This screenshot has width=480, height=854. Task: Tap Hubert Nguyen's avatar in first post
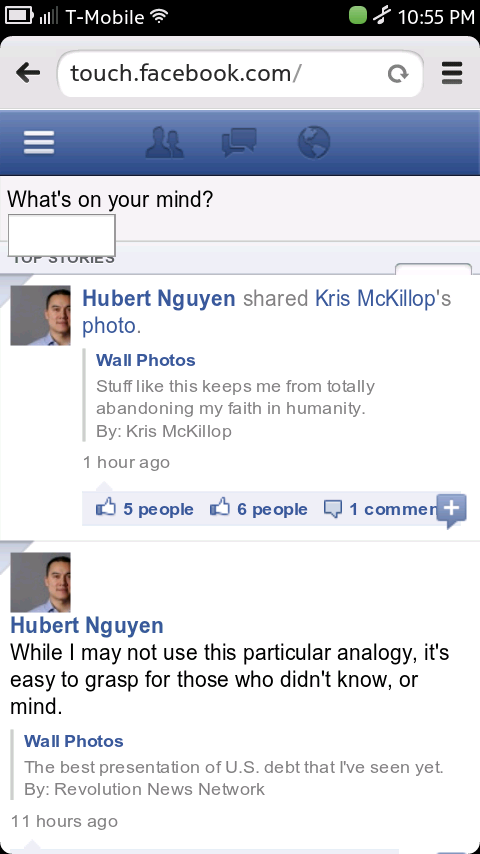pos(40,315)
